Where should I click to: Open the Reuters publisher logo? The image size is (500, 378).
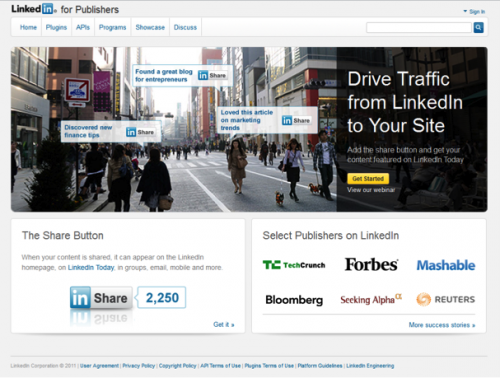point(446,299)
